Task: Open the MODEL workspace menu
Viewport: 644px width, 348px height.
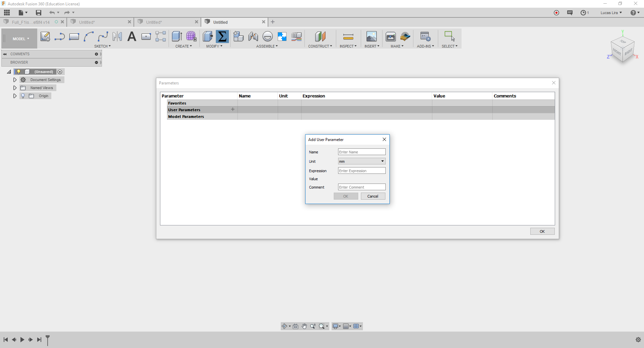Action: pos(19,39)
